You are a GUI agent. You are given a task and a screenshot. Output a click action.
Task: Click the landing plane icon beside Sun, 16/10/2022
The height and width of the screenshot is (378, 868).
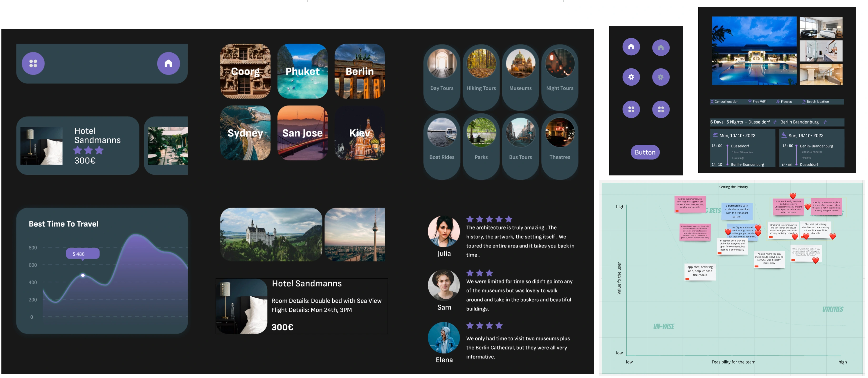pyautogui.click(x=784, y=135)
